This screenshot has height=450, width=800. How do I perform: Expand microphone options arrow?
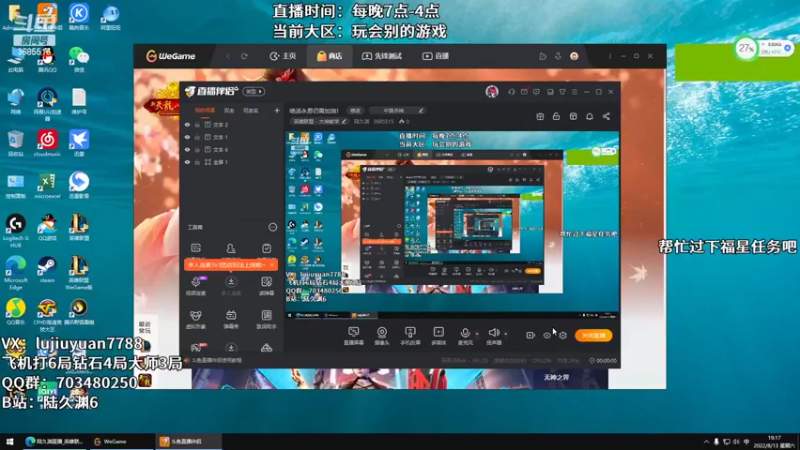click(x=477, y=334)
